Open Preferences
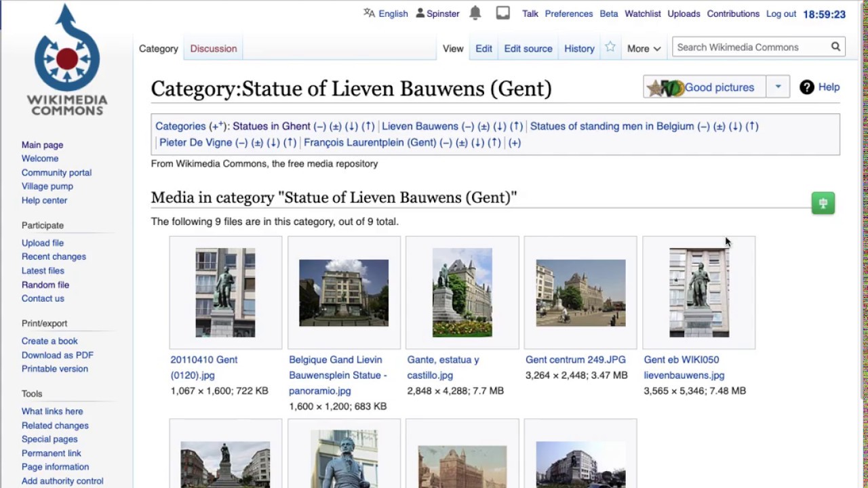The image size is (868, 488). pyautogui.click(x=569, y=14)
